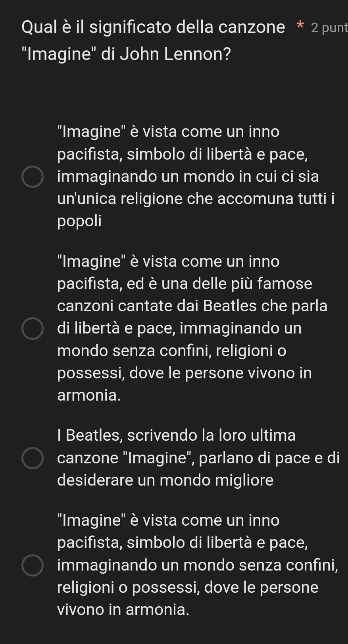Select the radio button for 'un'unica religione' answer
348x644 pixels.
[32, 176]
